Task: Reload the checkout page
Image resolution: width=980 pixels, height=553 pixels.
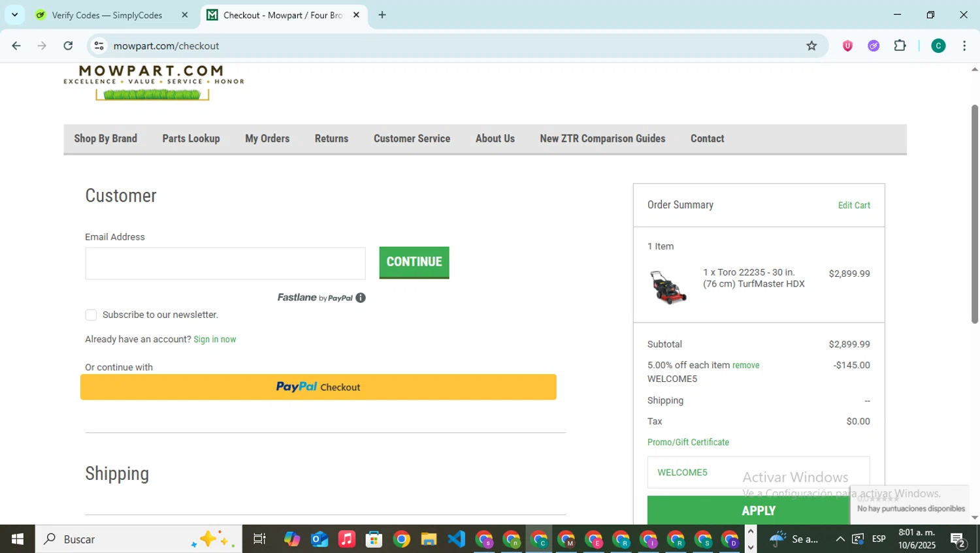Action: pyautogui.click(x=68, y=46)
